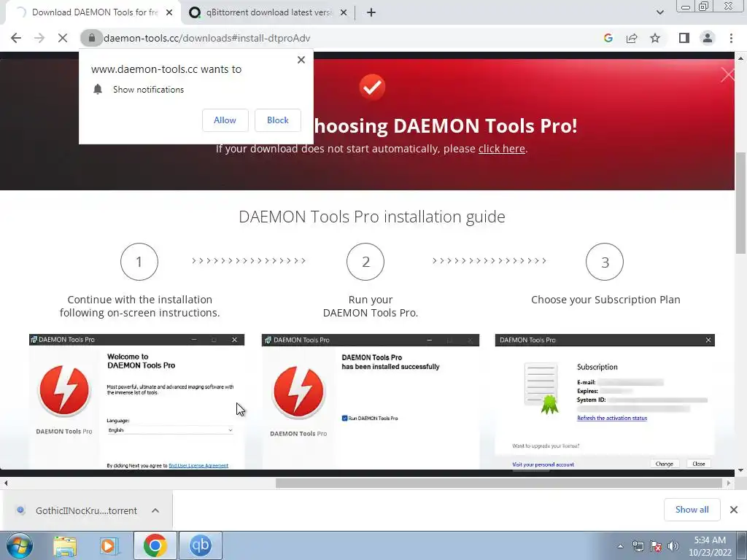Click 'Visit your personal account' link
Screen dimensions: 747x560
pyautogui.click(x=543, y=464)
